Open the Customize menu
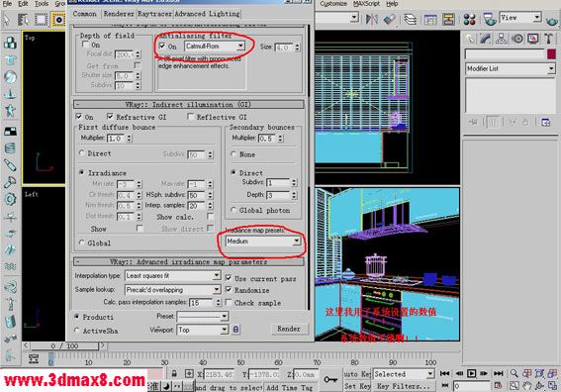The width and height of the screenshot is (561, 392). (333, 4)
